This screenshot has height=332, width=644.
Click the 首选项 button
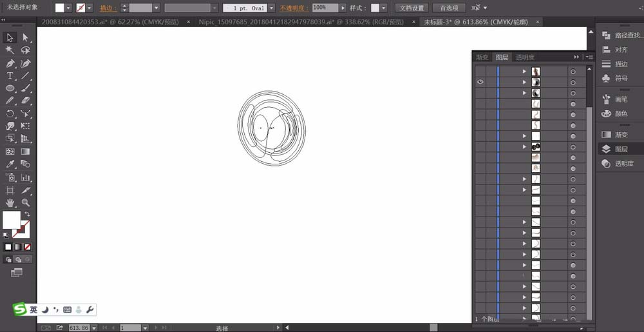449,8
